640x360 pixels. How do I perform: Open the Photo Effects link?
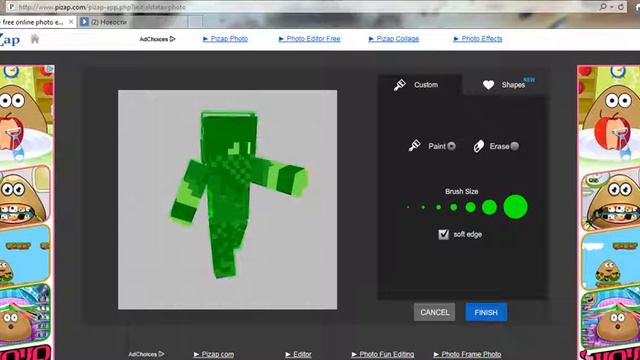coord(478,39)
